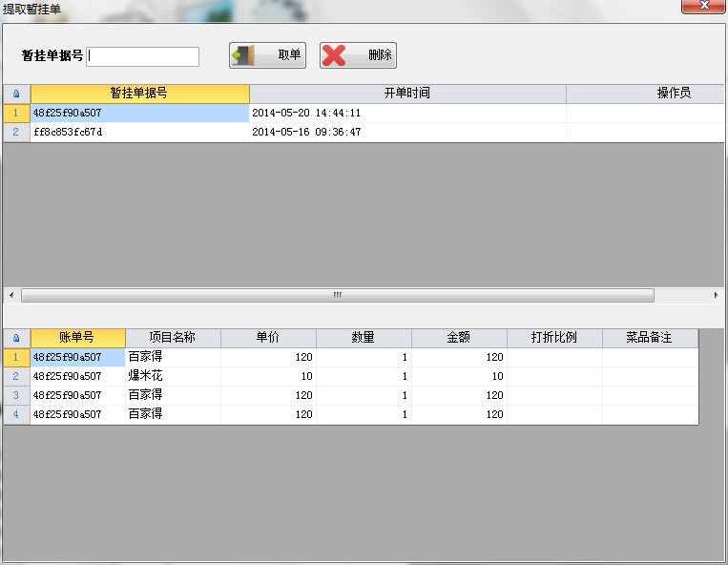Screen dimensions: 728x565
Task: Click the 账单号 column header
Action: tap(78, 338)
